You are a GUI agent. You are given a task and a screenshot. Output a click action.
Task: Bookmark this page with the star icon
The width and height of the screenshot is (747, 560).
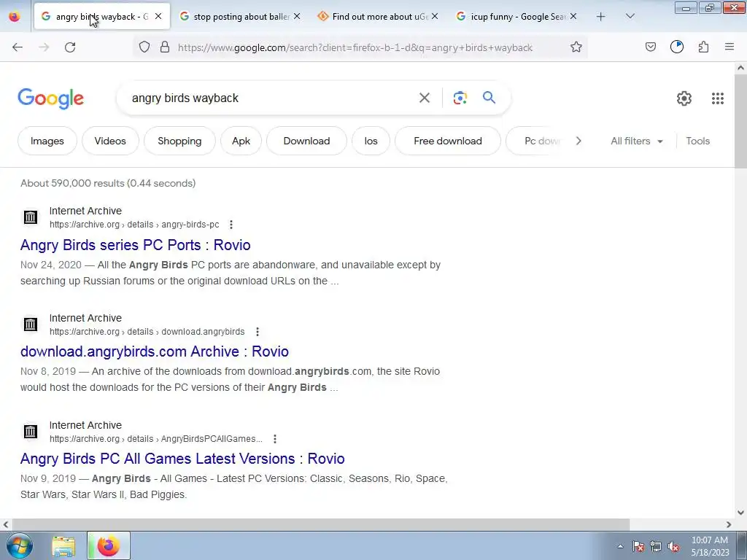576,47
